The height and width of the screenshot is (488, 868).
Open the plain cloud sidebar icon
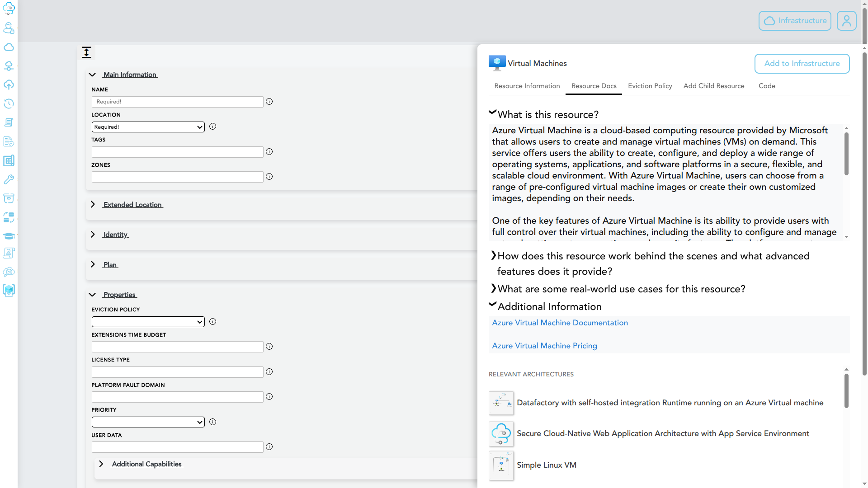pyautogui.click(x=9, y=47)
